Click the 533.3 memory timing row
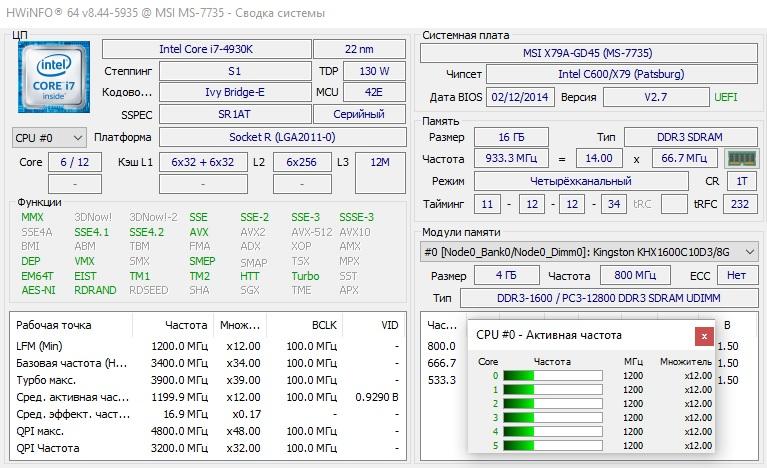This screenshot has width=767, height=468. coord(442,380)
